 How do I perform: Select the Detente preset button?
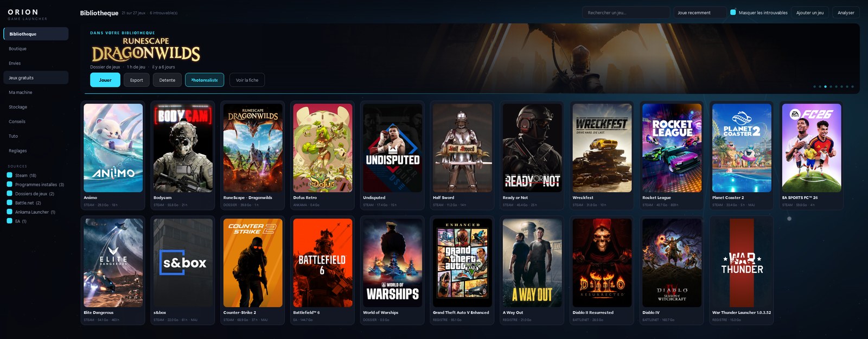point(167,80)
